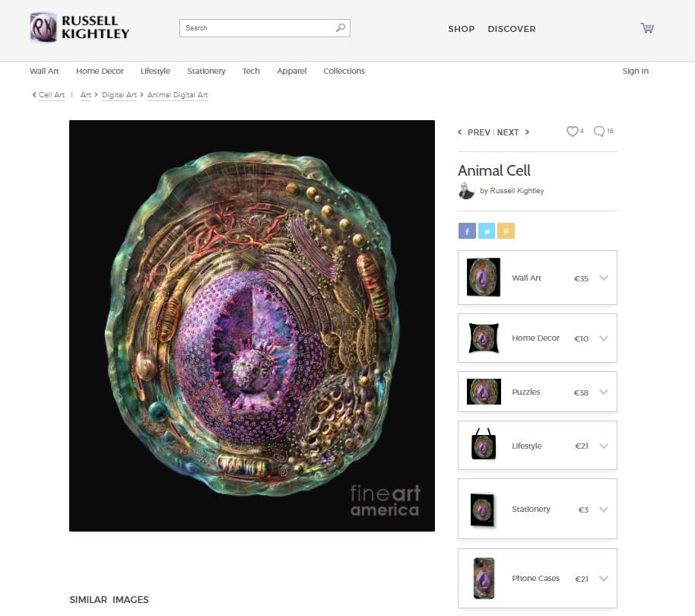Click DISCOVER in the header
Viewport: 695px width, 616px height.
click(x=512, y=29)
